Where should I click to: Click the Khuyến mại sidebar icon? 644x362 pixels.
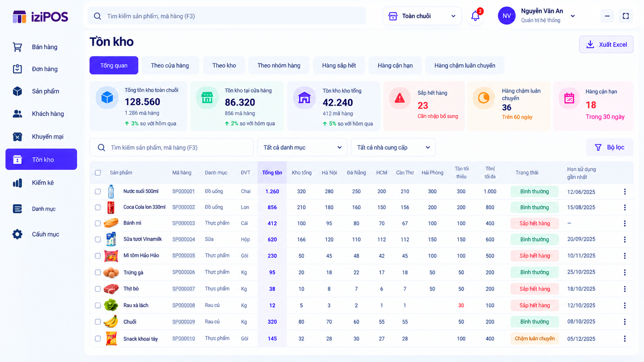pos(17,137)
